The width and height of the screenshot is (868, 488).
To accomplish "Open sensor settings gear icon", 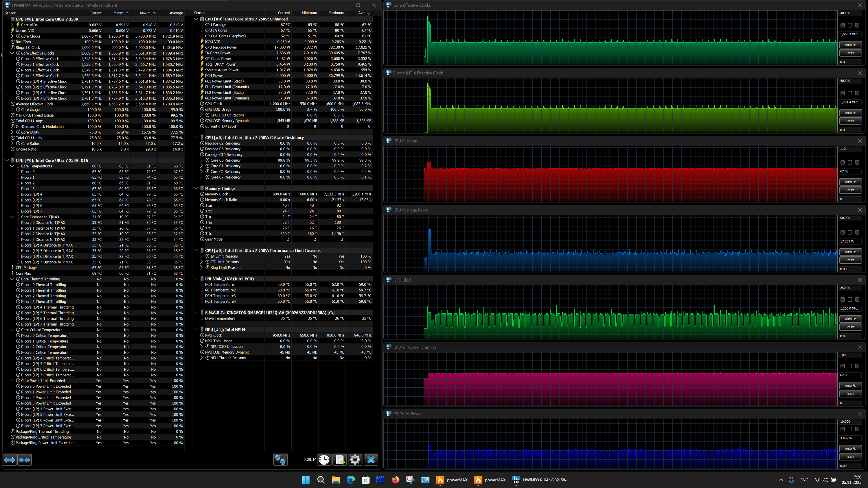I will (355, 459).
